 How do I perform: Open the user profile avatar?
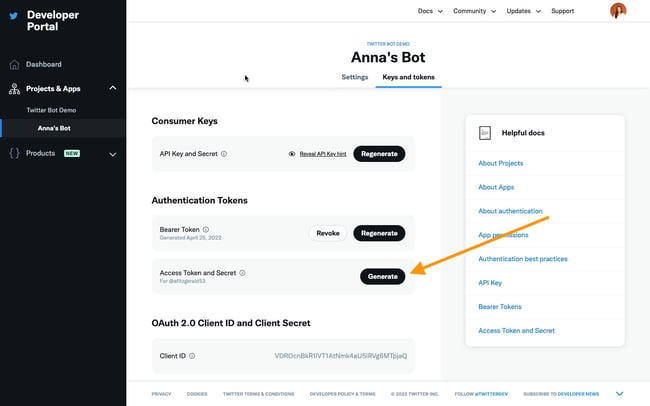click(x=618, y=11)
